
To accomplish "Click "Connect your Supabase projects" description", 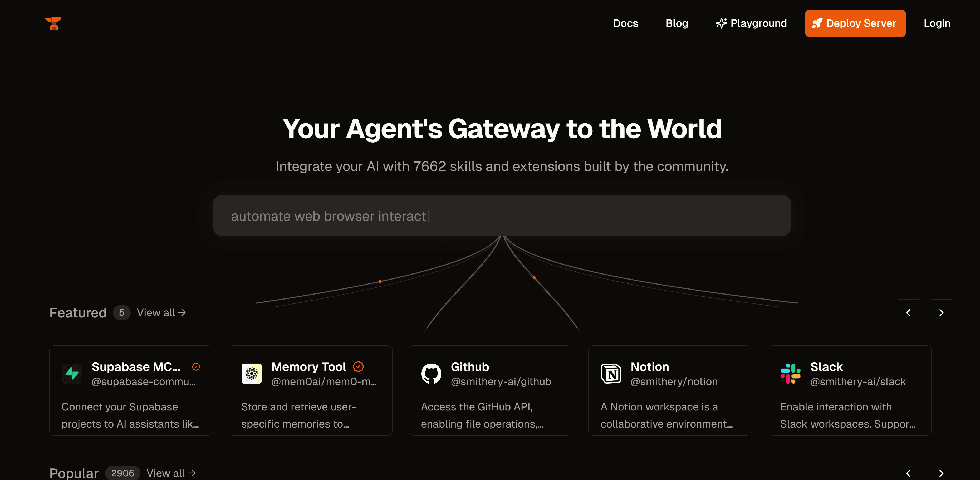I will 130,415.
